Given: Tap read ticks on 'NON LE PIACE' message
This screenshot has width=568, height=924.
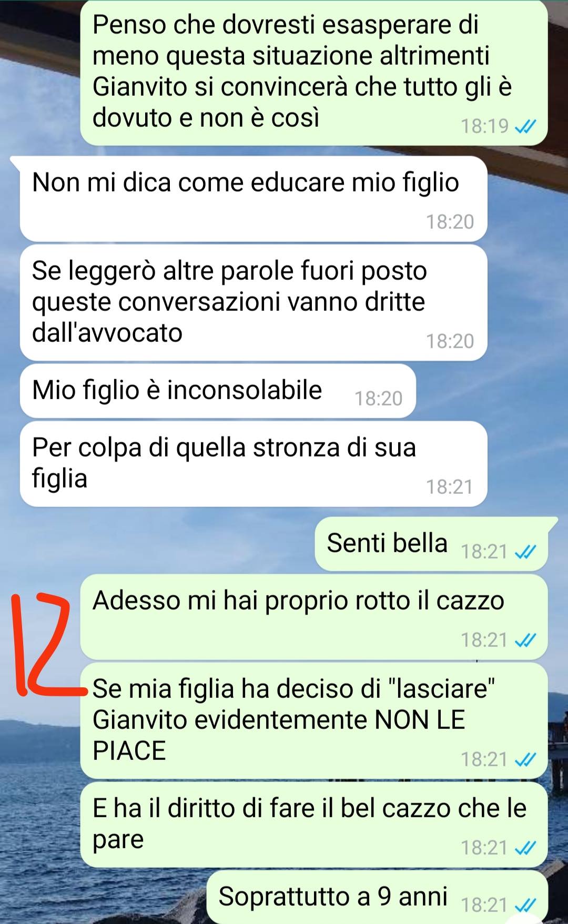Looking at the screenshot, I should point(525,760).
